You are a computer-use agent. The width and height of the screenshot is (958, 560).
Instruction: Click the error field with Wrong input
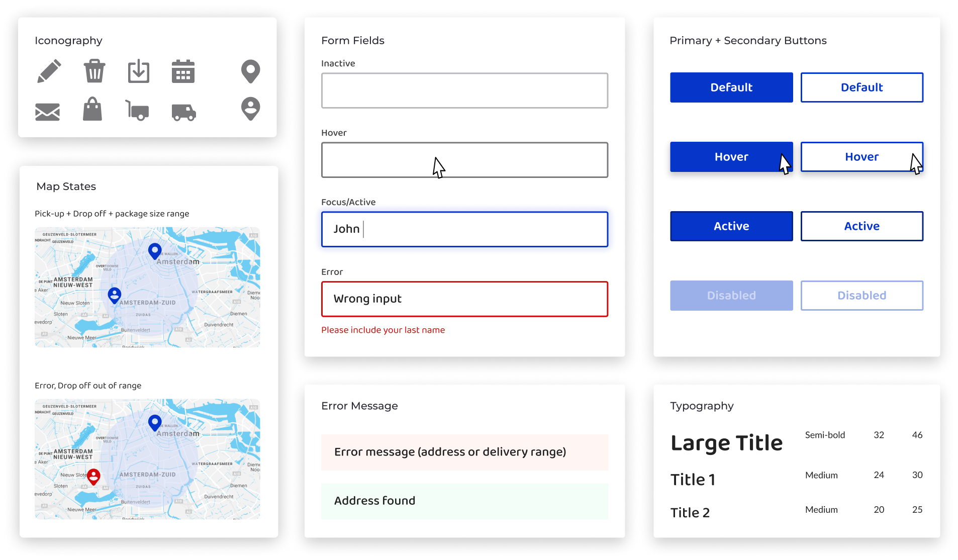pyautogui.click(x=464, y=299)
